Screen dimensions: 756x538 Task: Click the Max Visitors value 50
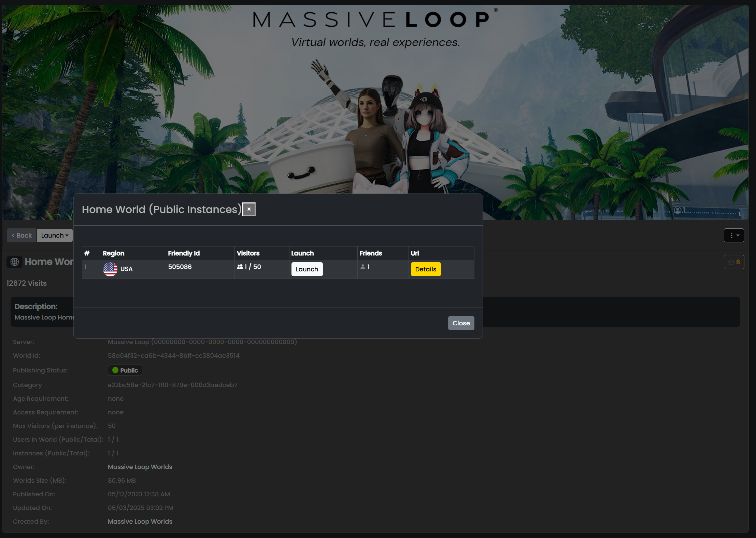pos(112,426)
